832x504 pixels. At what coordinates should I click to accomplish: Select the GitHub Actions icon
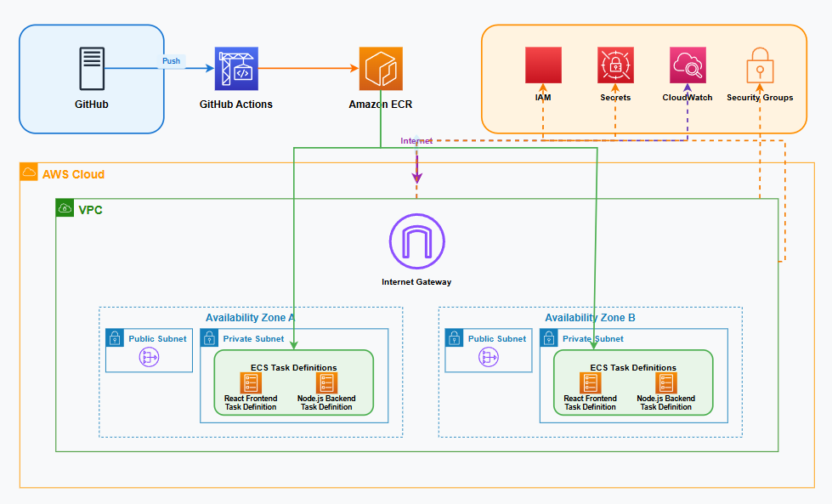(236, 67)
